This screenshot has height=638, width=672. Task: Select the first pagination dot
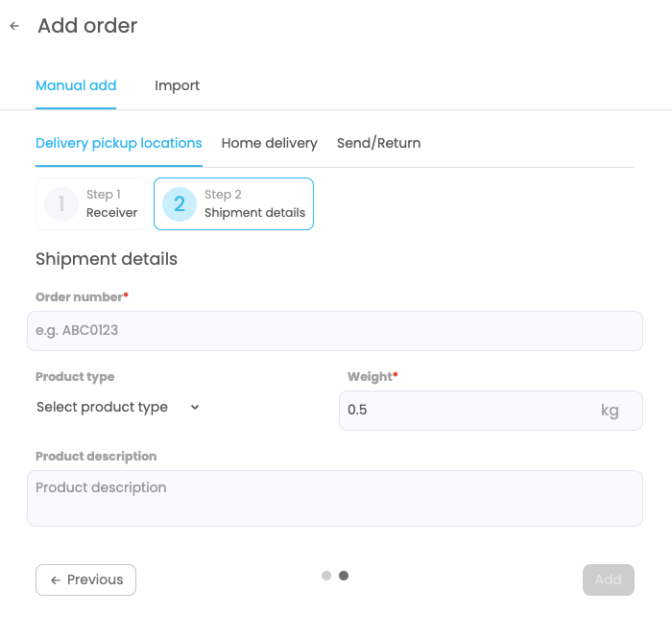(326, 576)
